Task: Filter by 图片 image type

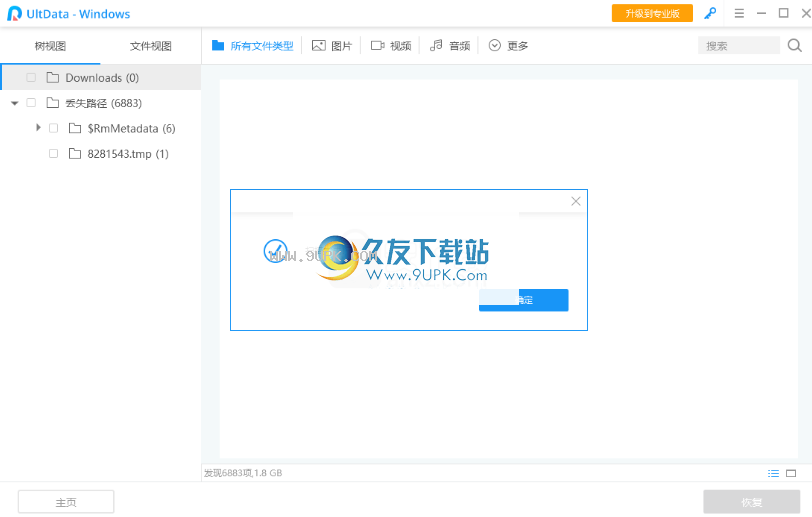Action: (331, 46)
